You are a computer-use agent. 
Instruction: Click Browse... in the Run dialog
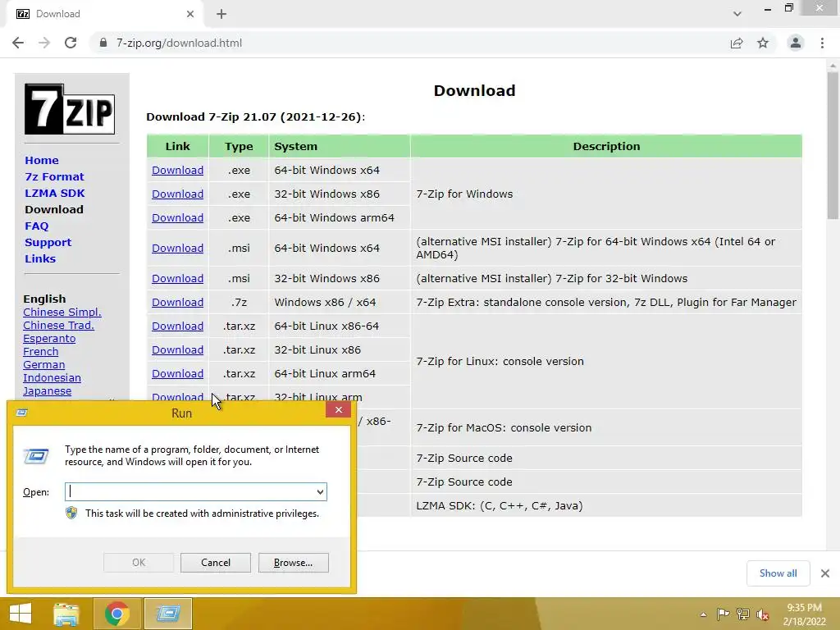293,563
